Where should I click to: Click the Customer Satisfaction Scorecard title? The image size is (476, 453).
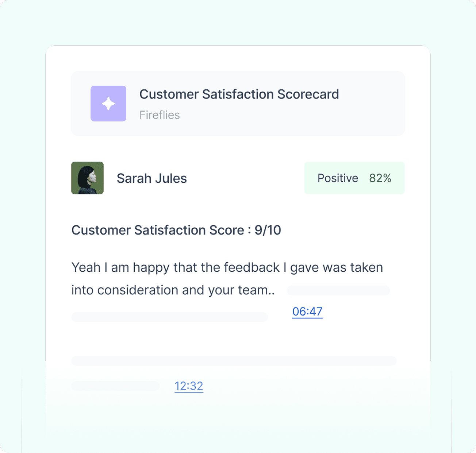click(239, 94)
